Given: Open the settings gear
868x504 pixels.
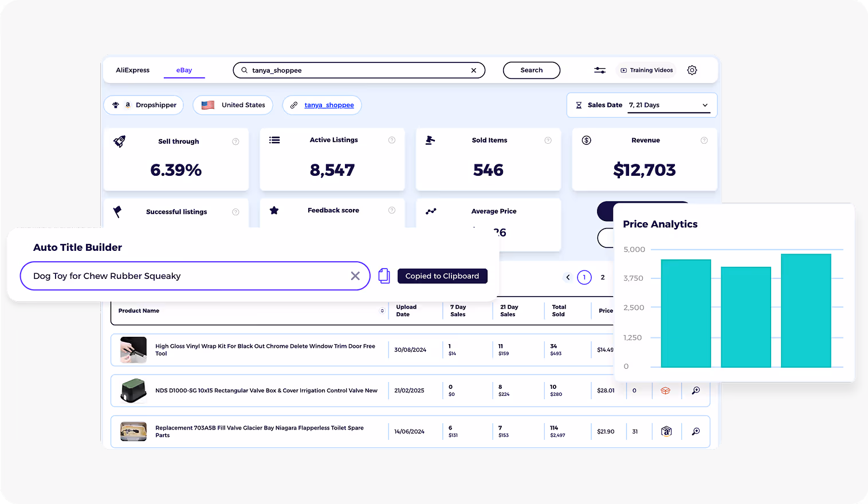Looking at the screenshot, I should point(692,70).
